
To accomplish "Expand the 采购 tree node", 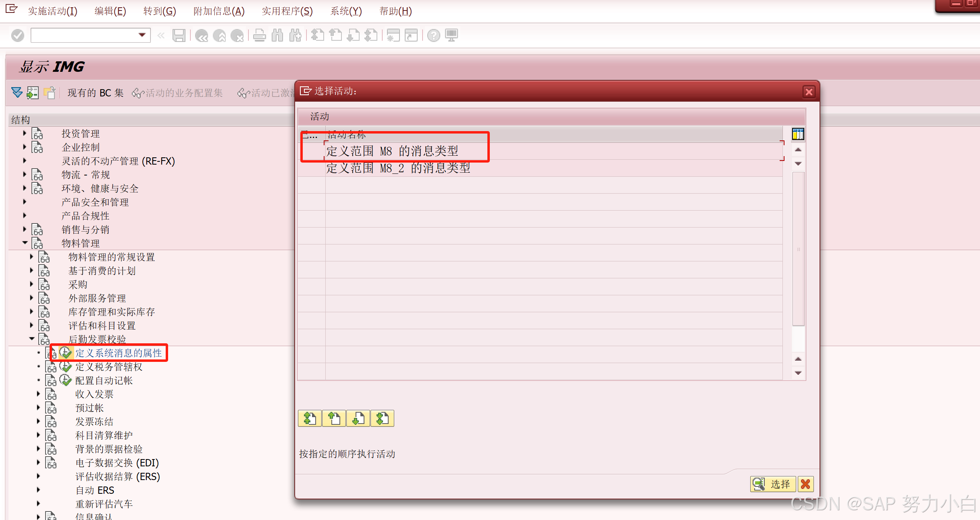I will (x=31, y=284).
